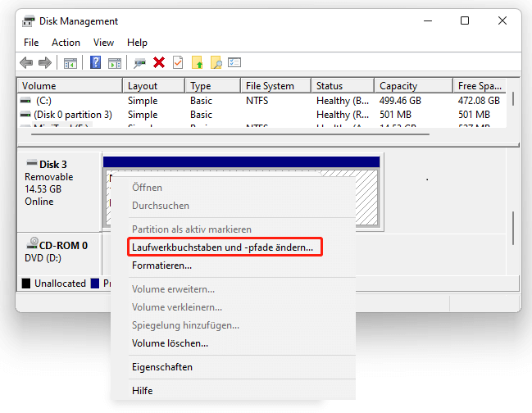532x413 pixels.
Task: Open the File menu
Action: click(31, 43)
